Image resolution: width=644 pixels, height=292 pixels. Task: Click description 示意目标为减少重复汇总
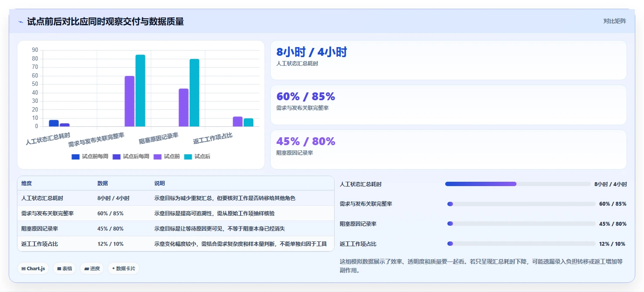click(225, 198)
